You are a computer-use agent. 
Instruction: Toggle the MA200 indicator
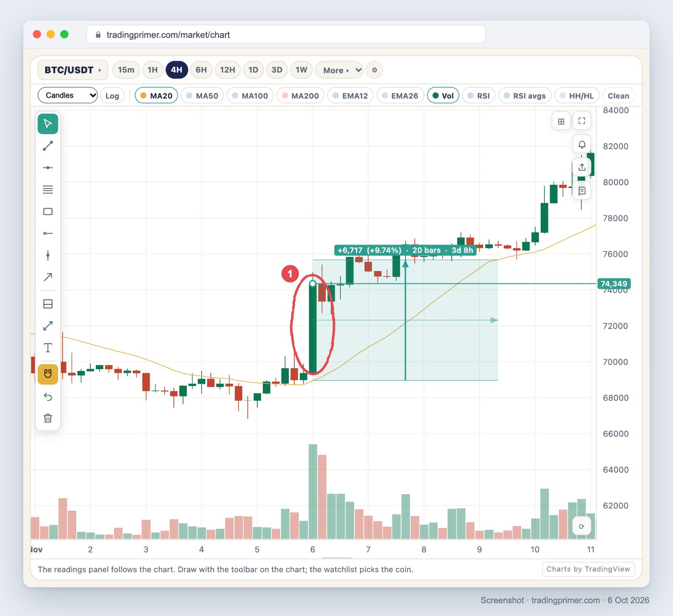click(301, 95)
